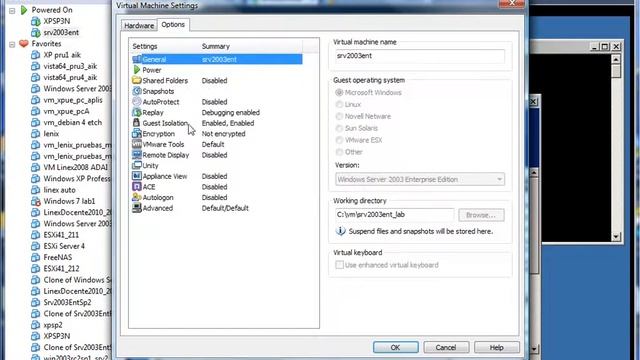The image size is (640, 360).
Task: Select XPSP3N under Powered On
Action: [x=57, y=21]
